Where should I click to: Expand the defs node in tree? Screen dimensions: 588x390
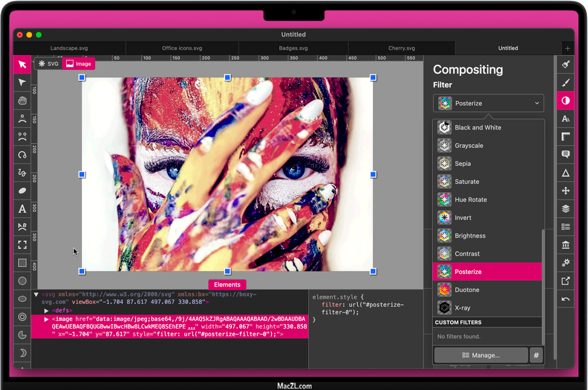47,310
